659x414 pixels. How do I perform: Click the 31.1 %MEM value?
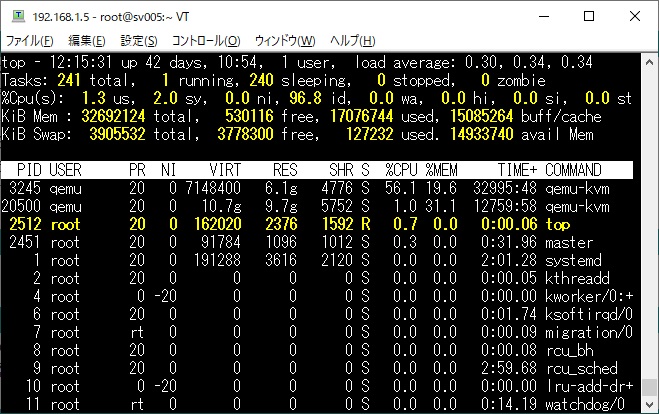coord(441,206)
